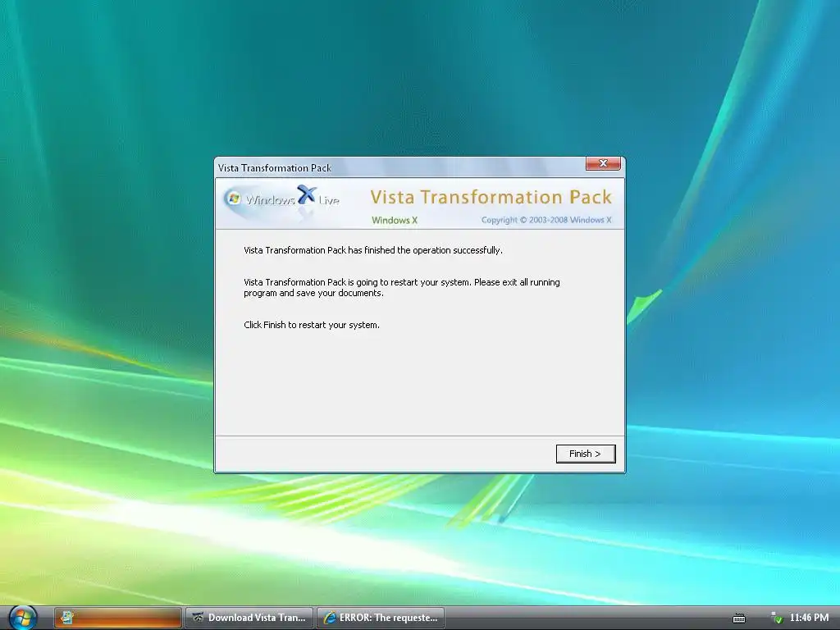
Task: Click the Vista Transformation Pack banner title
Action: point(491,197)
